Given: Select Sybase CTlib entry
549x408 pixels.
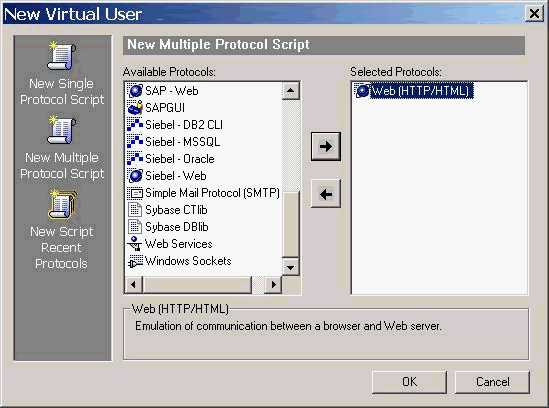Looking at the screenshot, I should click(x=176, y=210).
